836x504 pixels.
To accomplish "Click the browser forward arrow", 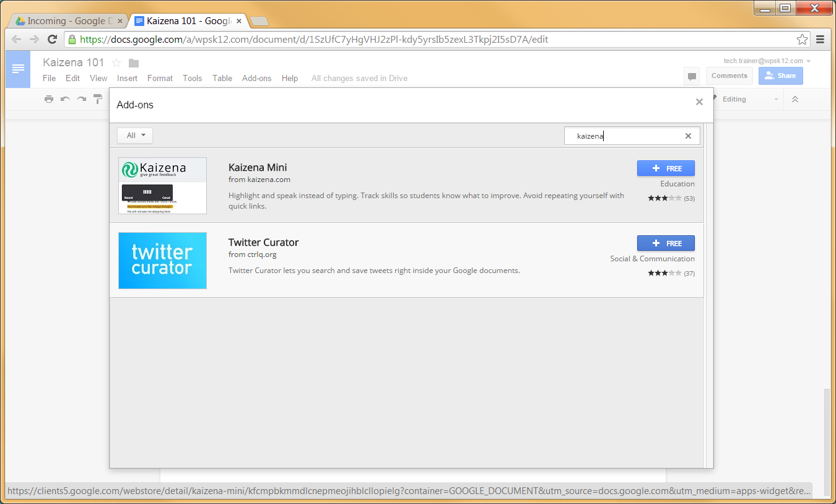I will tap(35, 40).
